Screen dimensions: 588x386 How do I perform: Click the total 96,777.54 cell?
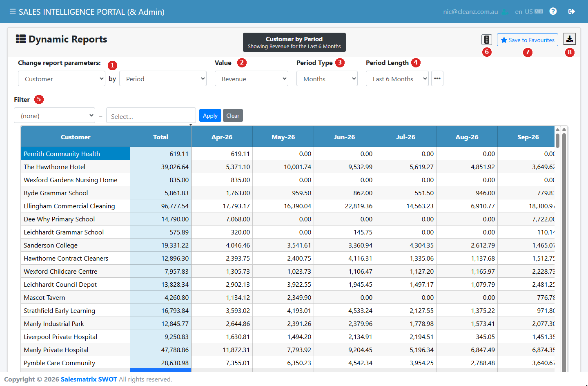click(x=160, y=206)
